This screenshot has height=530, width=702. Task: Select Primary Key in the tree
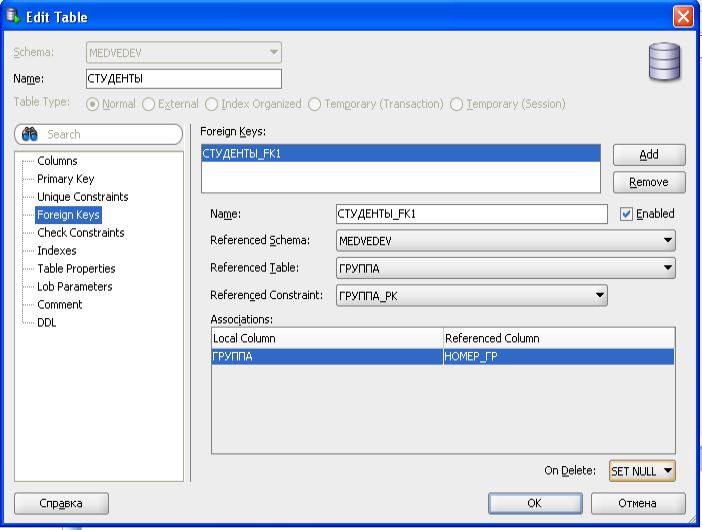click(66, 179)
